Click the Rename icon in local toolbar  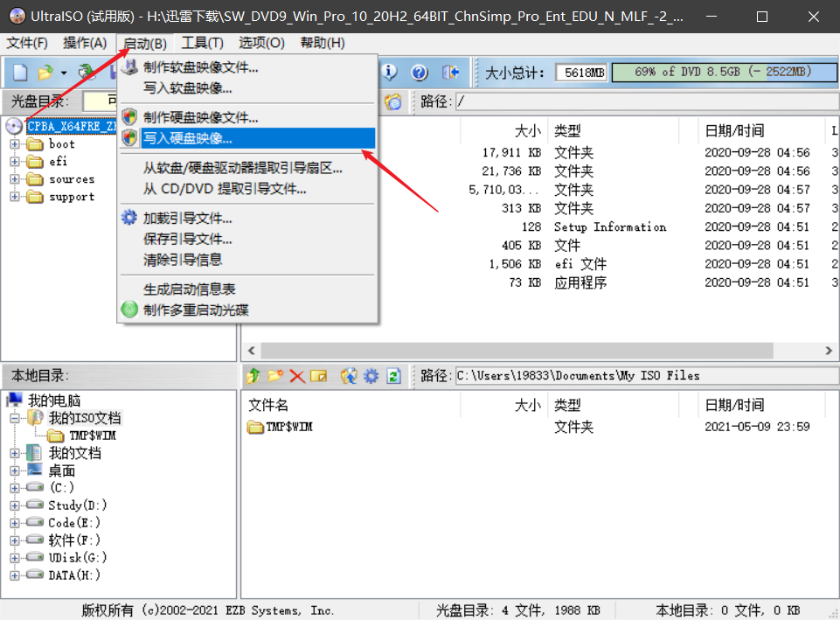(x=319, y=376)
